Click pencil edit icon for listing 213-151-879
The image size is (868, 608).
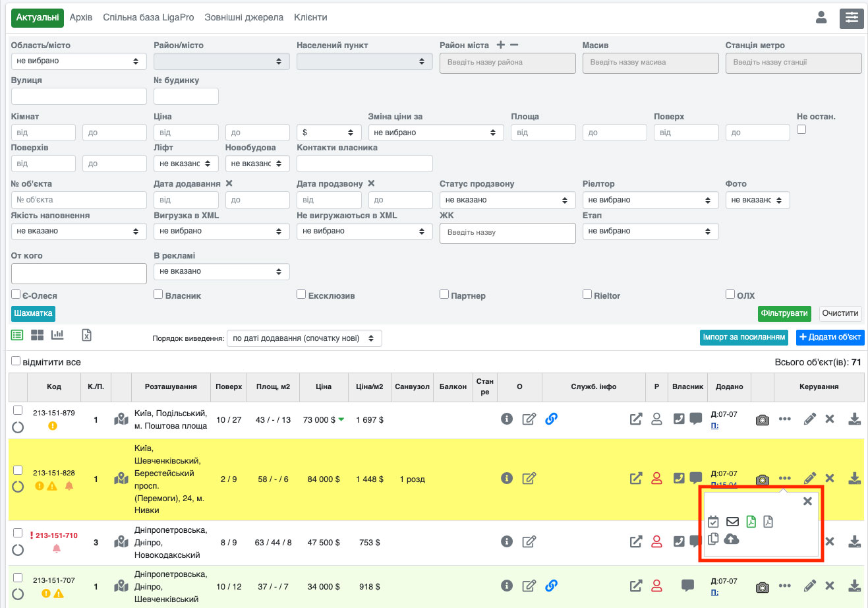810,419
